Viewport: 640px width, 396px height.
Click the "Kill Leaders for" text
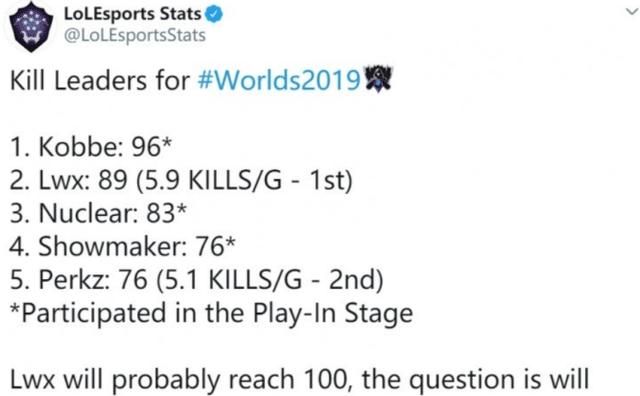click(100, 80)
